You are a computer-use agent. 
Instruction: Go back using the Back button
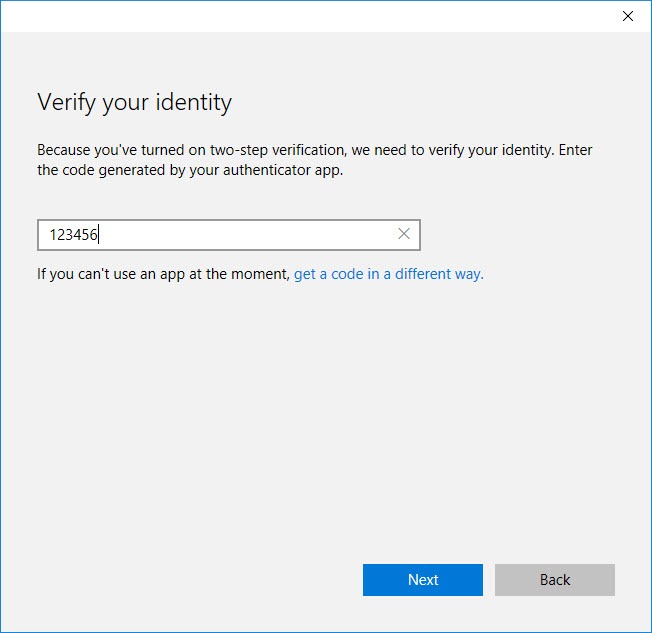[x=554, y=579]
